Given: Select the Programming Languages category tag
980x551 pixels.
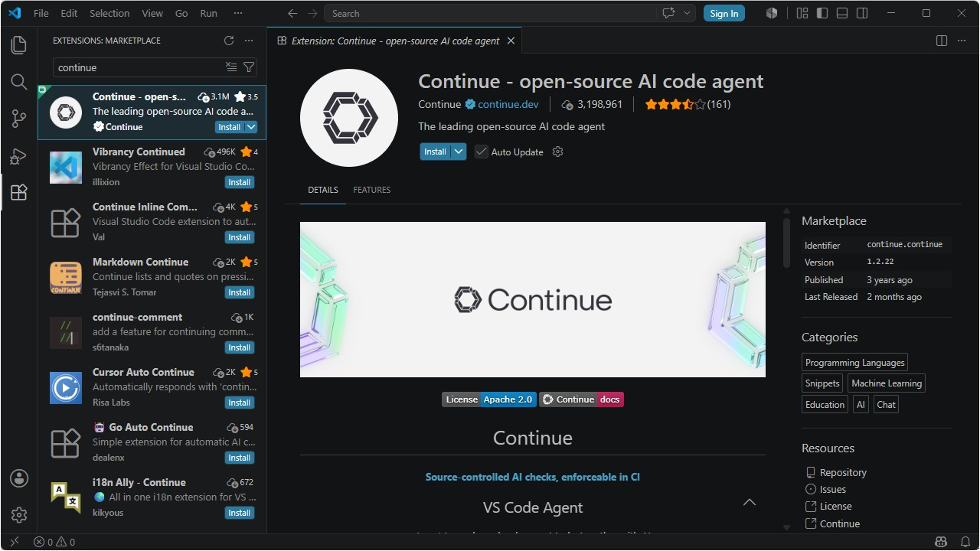Looking at the screenshot, I should (854, 363).
